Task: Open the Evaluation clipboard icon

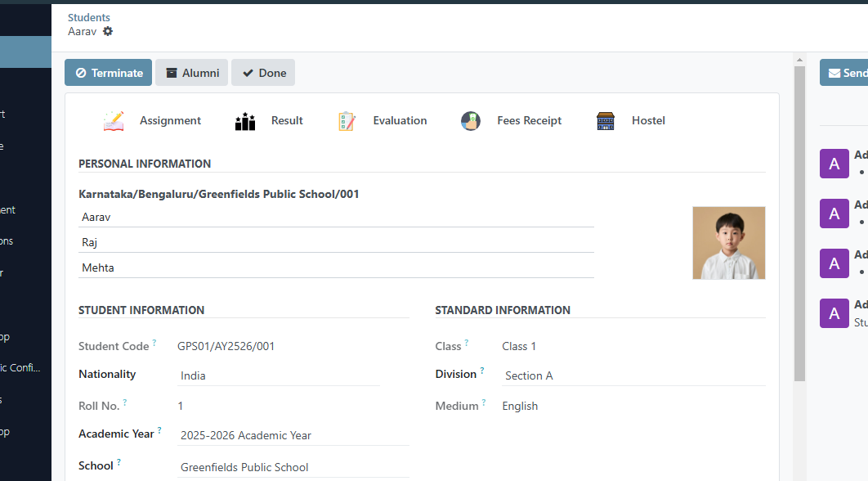Action: 347,121
